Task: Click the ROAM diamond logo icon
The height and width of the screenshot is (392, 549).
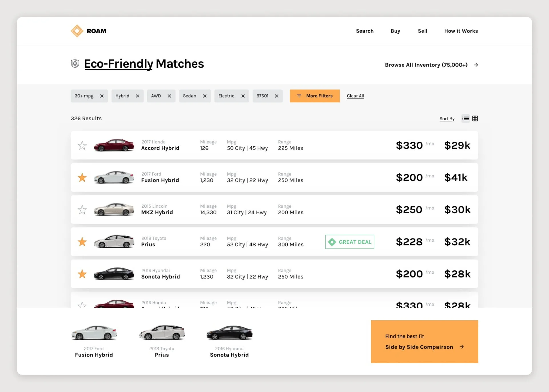Action: pos(77,31)
